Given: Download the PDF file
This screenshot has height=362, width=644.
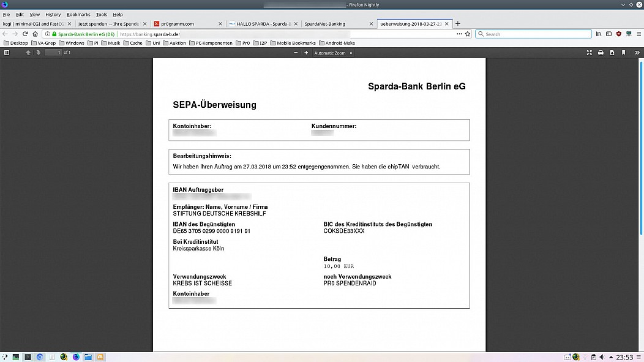Looking at the screenshot, I should click(612, 53).
